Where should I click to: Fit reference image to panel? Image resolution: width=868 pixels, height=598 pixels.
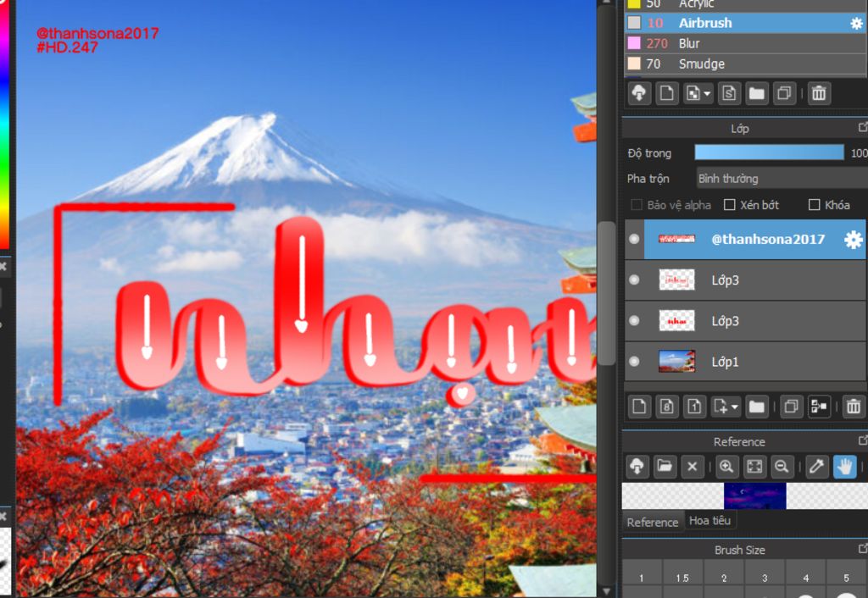coord(754,467)
